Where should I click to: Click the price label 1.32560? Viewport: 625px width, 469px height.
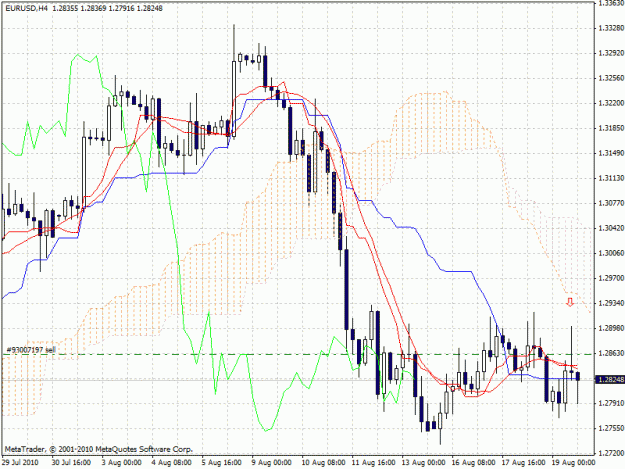tap(611, 78)
